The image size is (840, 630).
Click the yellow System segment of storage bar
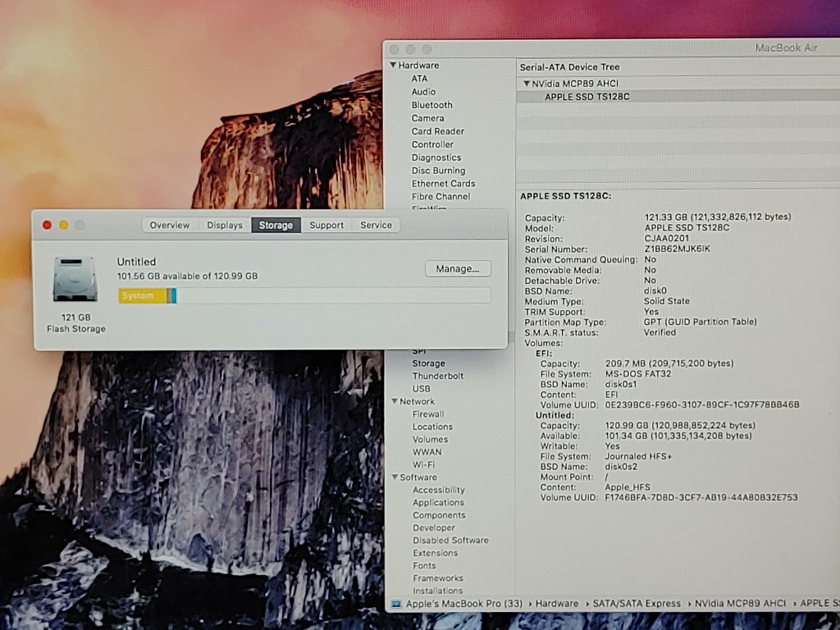[143, 295]
